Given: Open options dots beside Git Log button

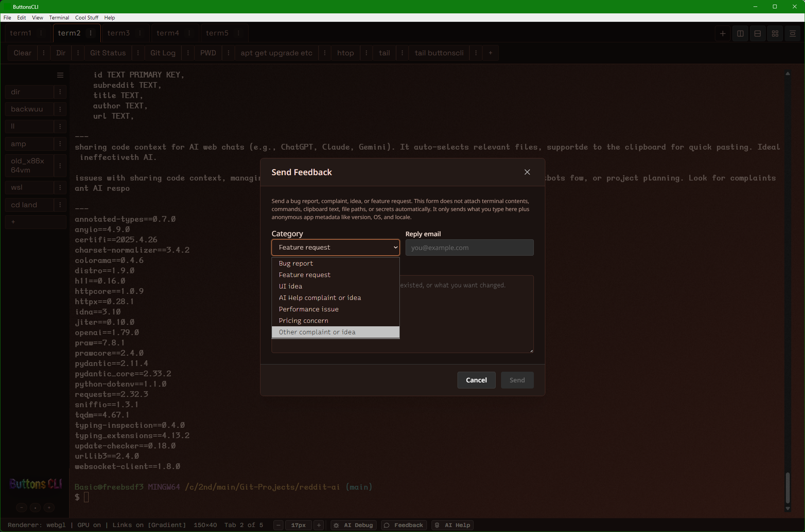Looking at the screenshot, I should coord(188,53).
